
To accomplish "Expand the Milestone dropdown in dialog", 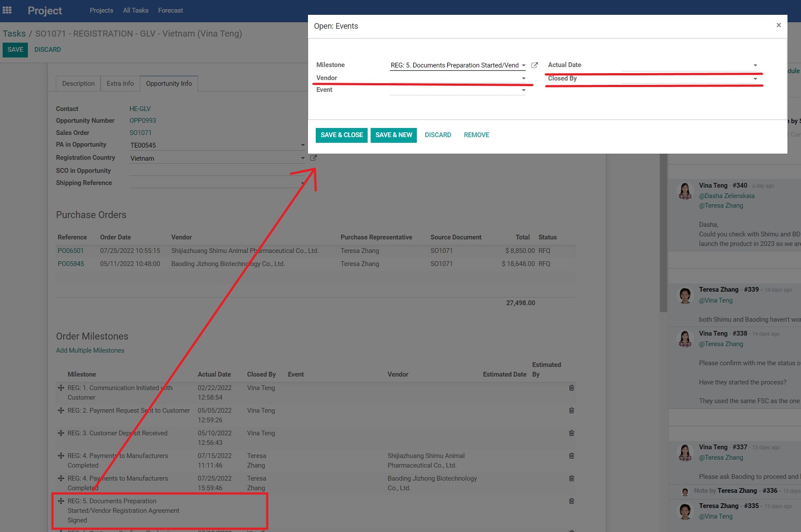I will (524, 66).
